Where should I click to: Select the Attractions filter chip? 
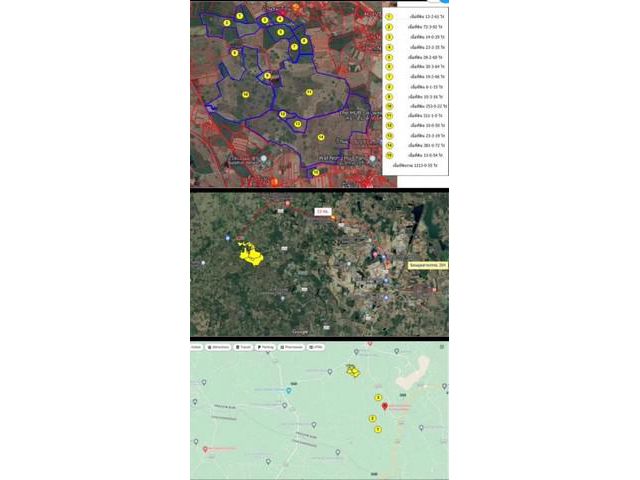(219, 347)
